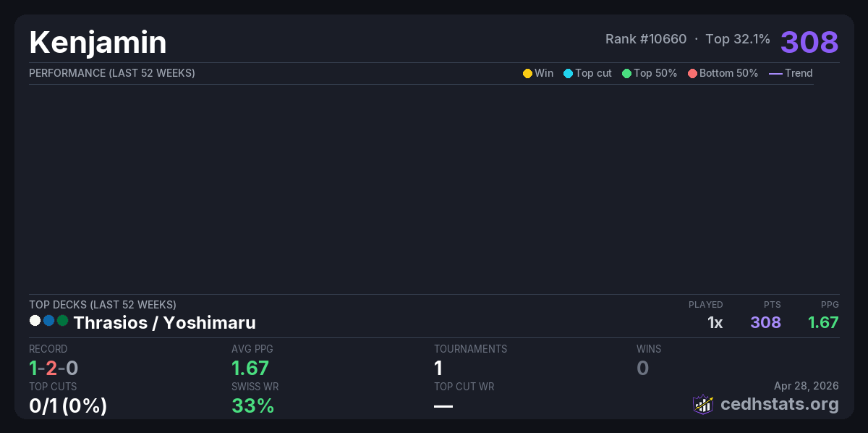Click the Kenjamin player name heading
Image resolution: width=868 pixels, height=433 pixels.
pyautogui.click(x=98, y=43)
